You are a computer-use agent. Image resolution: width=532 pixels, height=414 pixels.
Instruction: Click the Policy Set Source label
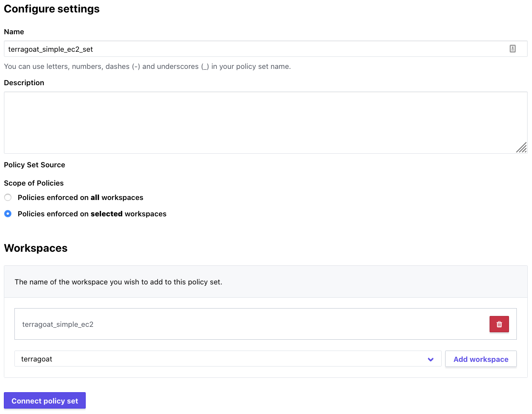(x=35, y=165)
